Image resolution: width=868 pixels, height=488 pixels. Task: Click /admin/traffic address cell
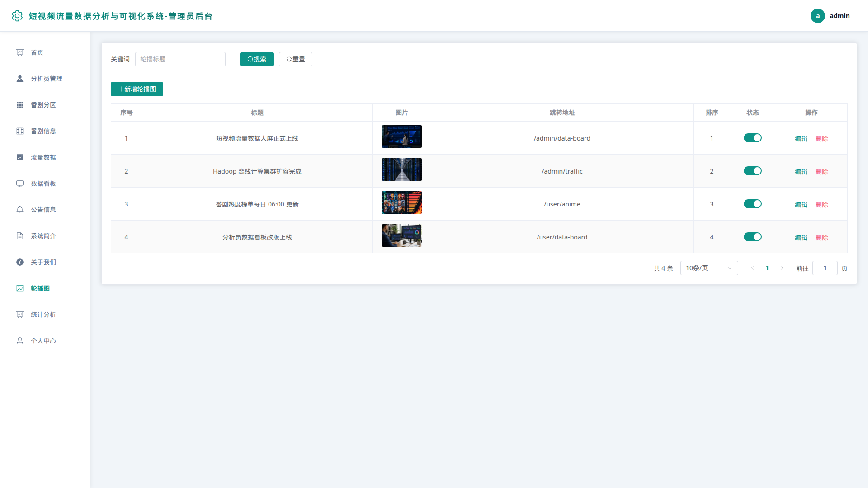(562, 171)
